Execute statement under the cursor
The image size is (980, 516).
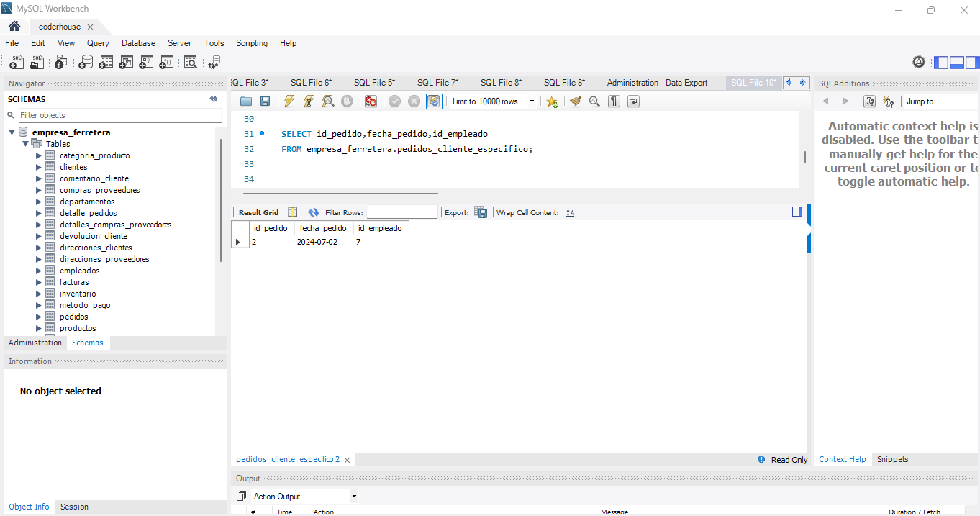click(x=308, y=101)
